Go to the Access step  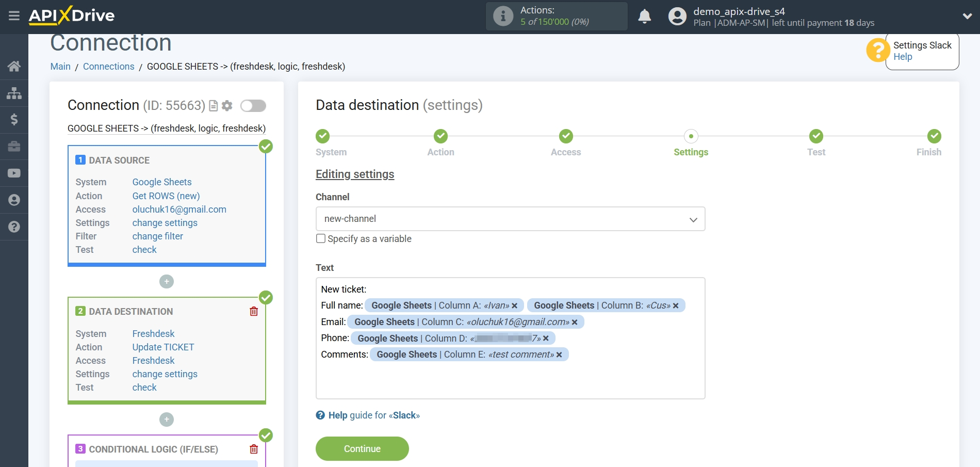(x=566, y=136)
